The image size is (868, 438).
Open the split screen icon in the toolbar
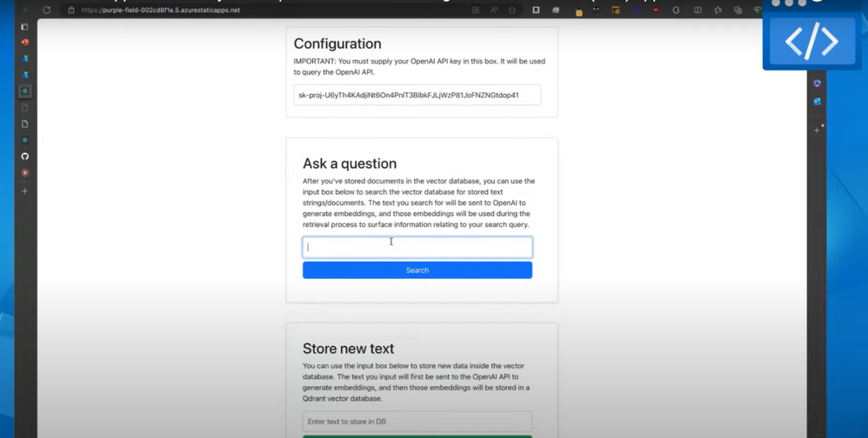pyautogui.click(x=698, y=10)
